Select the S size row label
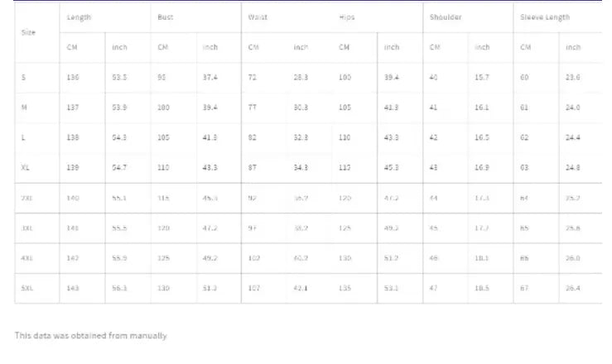Image resolution: width=612 pixels, height=364 pixels. point(24,77)
